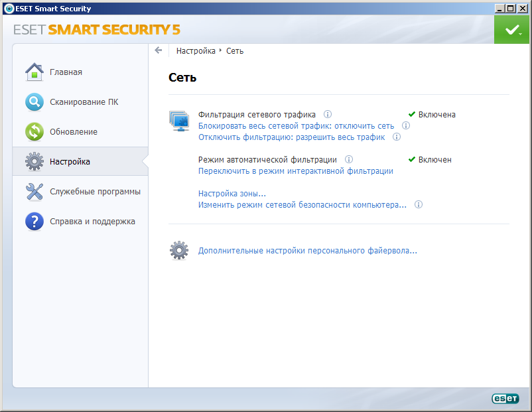Click Сеть in the breadcrumb
The image size is (532, 412).
(x=235, y=51)
